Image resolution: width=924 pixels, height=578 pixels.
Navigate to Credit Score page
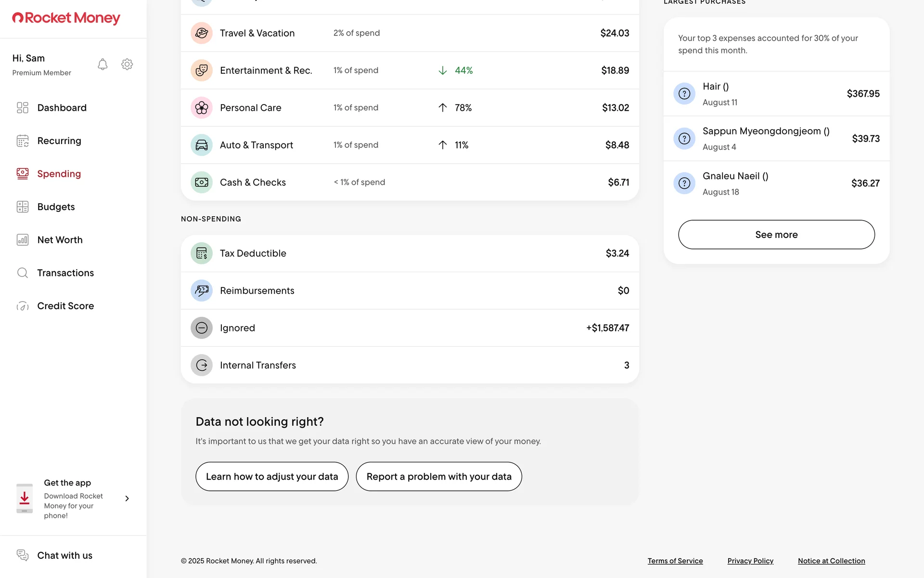[65, 306]
